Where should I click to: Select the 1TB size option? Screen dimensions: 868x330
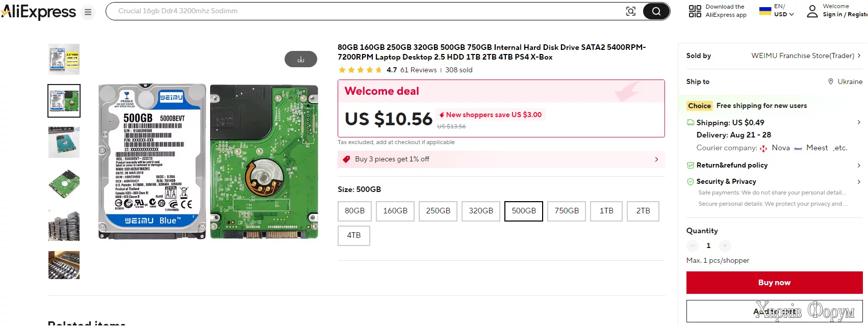click(x=606, y=211)
